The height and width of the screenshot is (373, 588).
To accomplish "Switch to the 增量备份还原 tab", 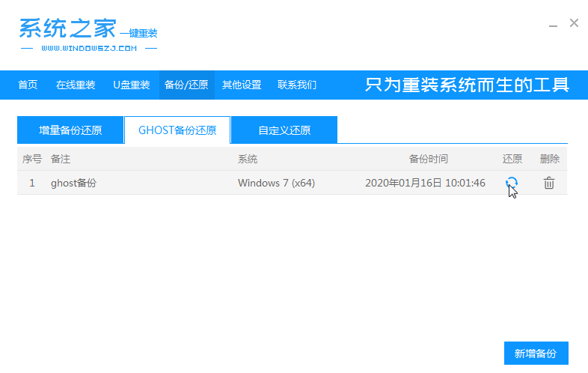I will click(70, 130).
